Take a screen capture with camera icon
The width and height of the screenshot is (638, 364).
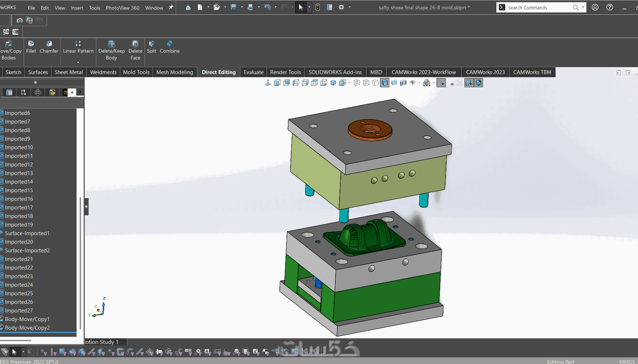click(x=20, y=20)
